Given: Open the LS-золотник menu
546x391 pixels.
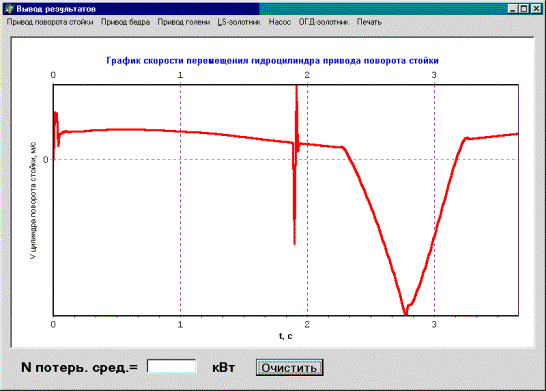Looking at the screenshot, I should (239, 22).
